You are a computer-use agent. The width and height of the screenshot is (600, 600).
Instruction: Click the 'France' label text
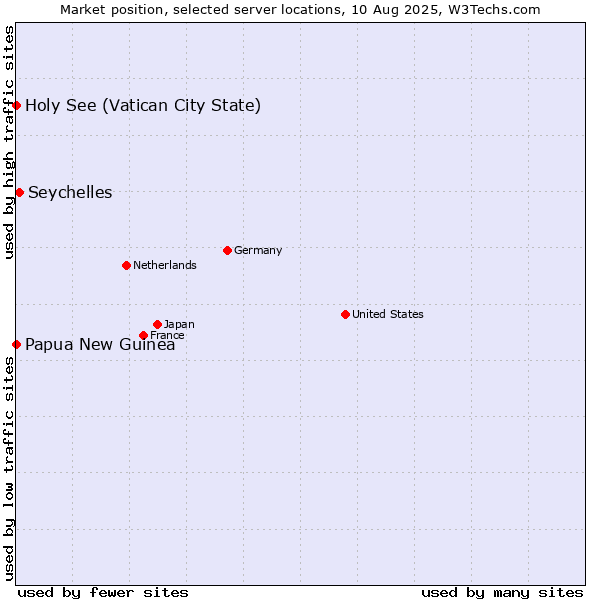pyautogui.click(x=167, y=335)
